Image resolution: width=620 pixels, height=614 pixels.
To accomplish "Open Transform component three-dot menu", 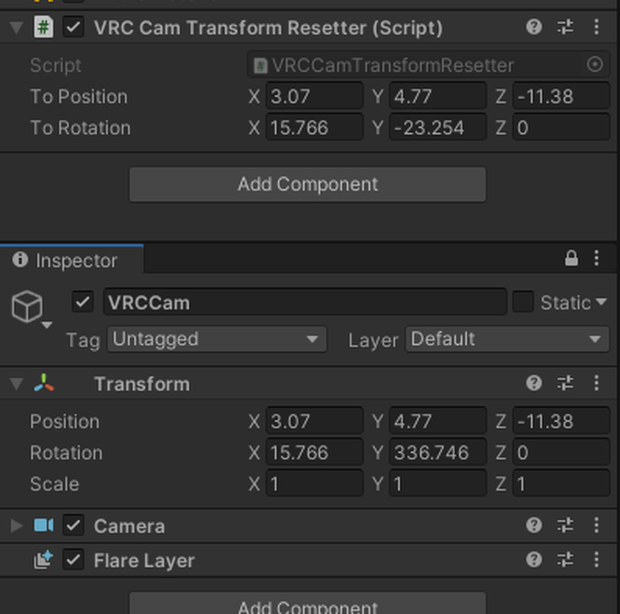I will point(596,383).
